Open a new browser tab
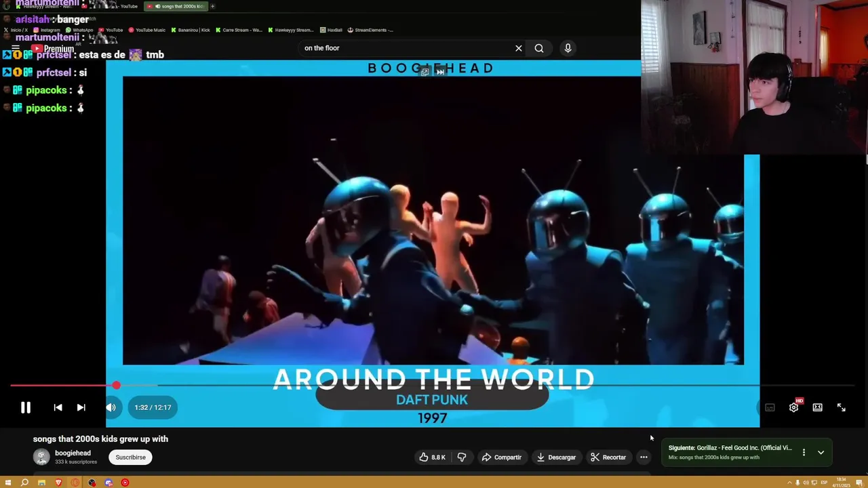The height and width of the screenshot is (488, 868). [212, 6]
